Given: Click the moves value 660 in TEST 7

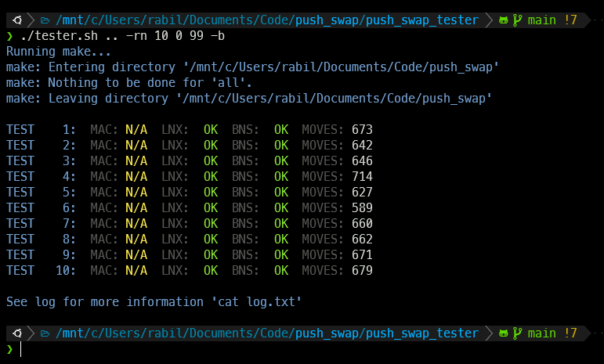Looking at the screenshot, I should pos(362,224).
